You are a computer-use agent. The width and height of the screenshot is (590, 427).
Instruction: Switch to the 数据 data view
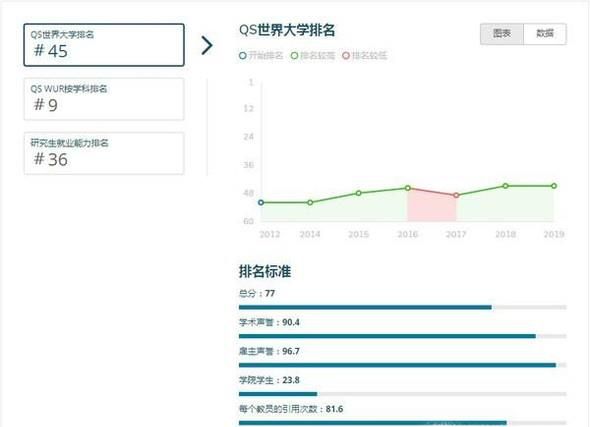click(x=545, y=34)
